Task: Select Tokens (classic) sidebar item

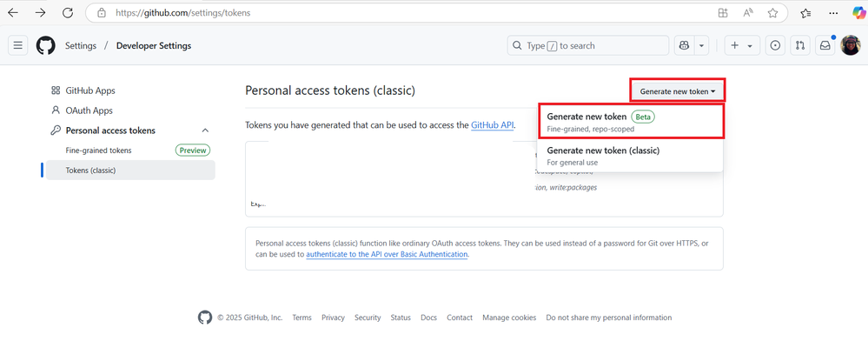Action: pos(130,171)
